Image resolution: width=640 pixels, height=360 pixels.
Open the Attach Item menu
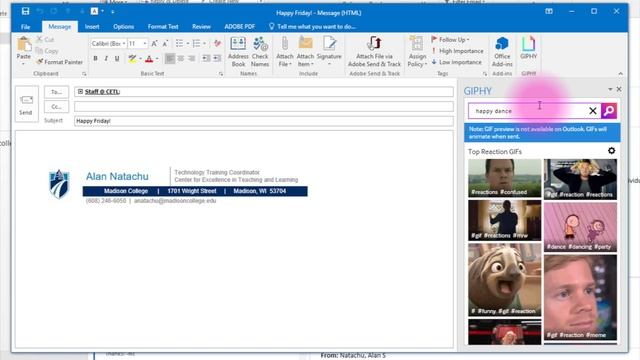[305, 52]
